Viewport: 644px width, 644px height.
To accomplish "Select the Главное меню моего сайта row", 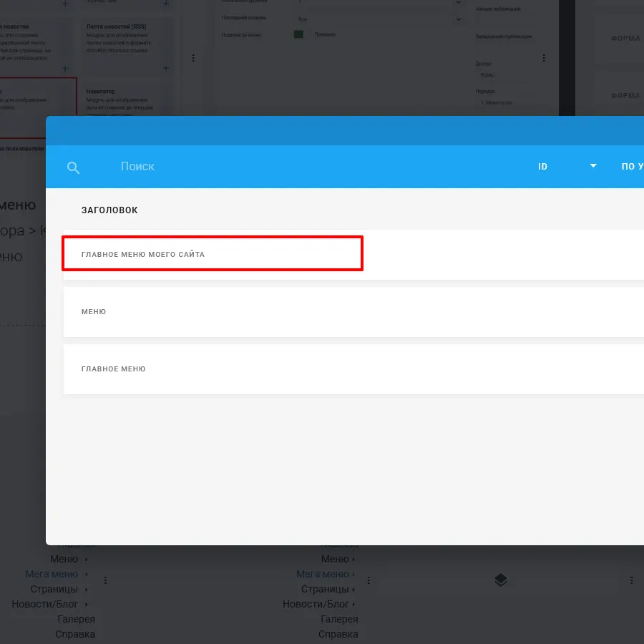I will (213, 254).
